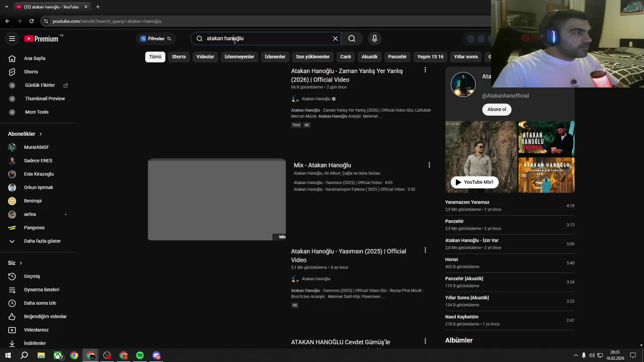Play Yaramazsın Yaramaz track
The width and height of the screenshot is (644, 362).
510,206
